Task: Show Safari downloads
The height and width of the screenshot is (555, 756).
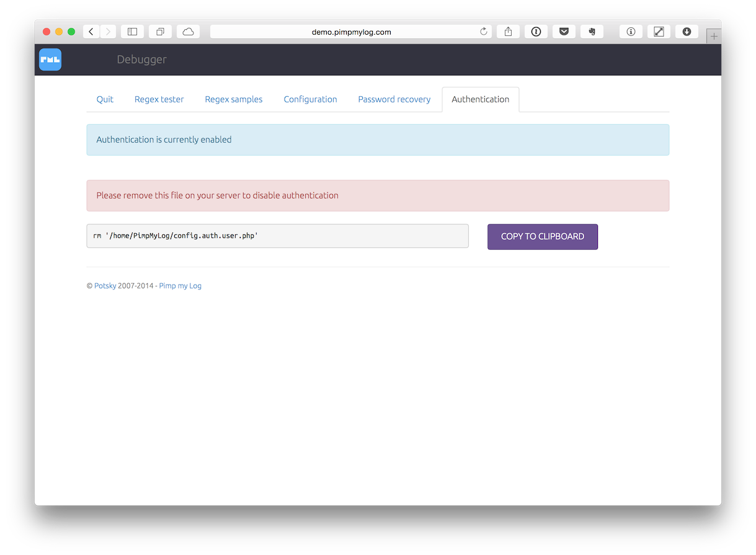Action: pos(687,32)
